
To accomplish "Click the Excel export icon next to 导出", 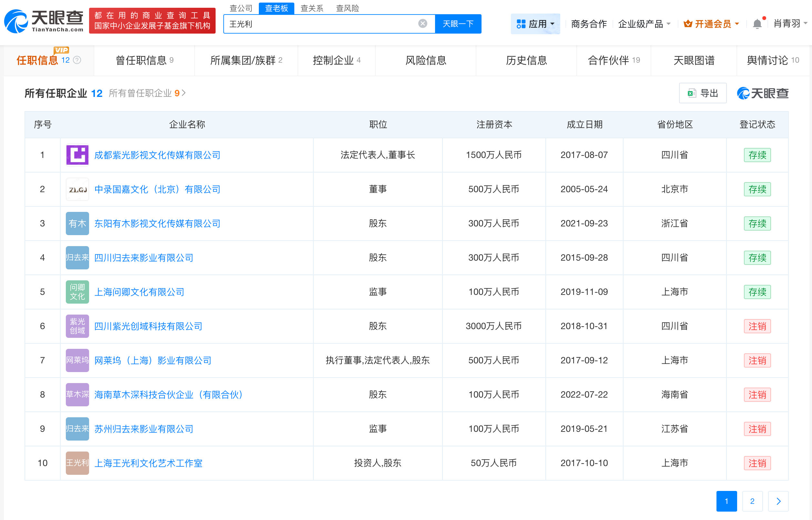I will tap(692, 93).
